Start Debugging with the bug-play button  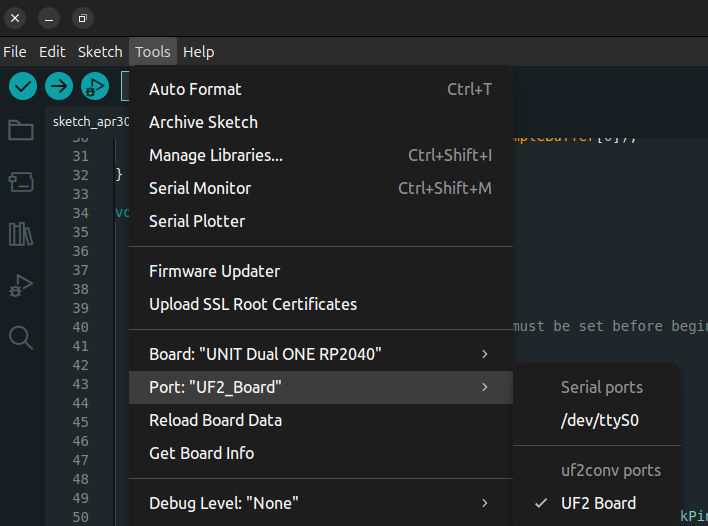[x=95, y=86]
